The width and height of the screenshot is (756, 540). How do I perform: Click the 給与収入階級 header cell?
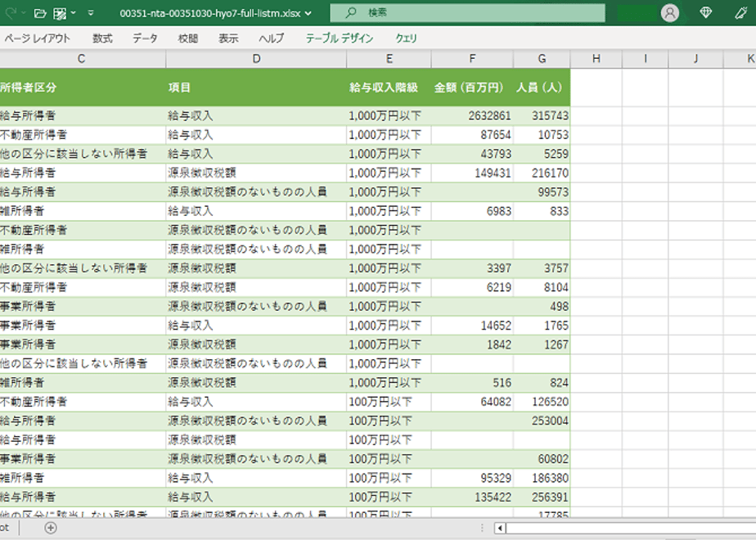[x=389, y=88]
